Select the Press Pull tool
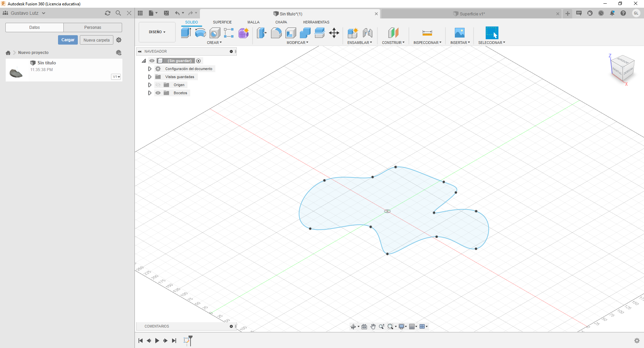 pyautogui.click(x=262, y=33)
